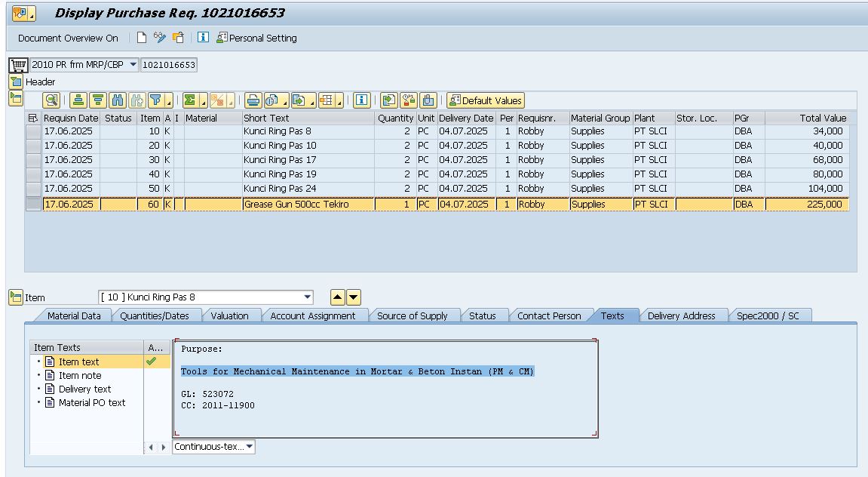Viewport: 868px width, 477px height.
Task: Click Kunci Ring Pas 17 cell
Action: pos(308,160)
